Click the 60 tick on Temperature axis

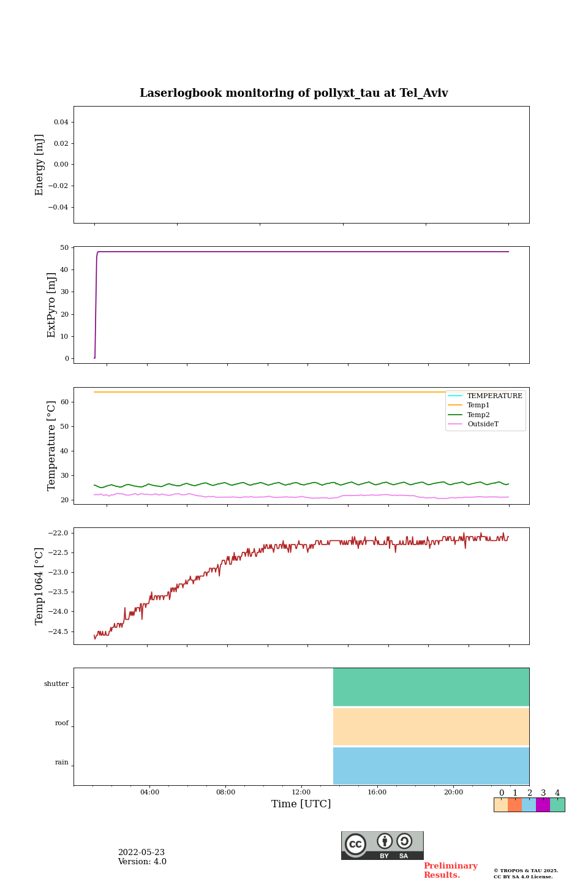tap(64, 402)
